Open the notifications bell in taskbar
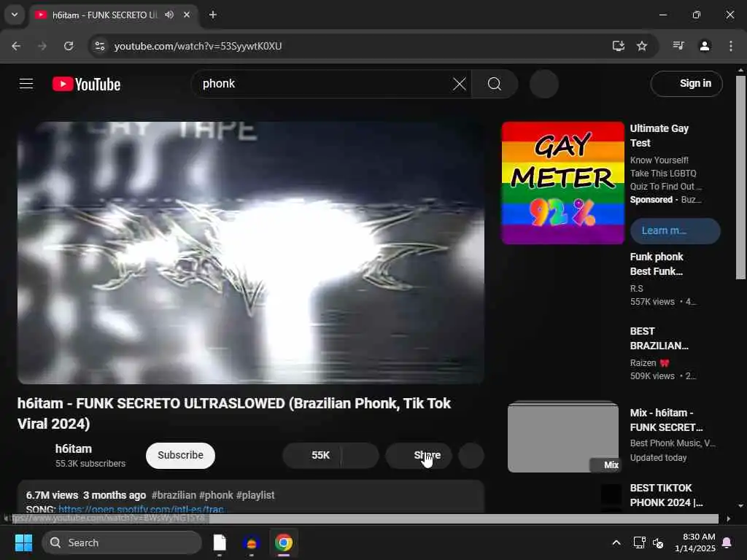This screenshot has height=560, width=747. point(727,542)
